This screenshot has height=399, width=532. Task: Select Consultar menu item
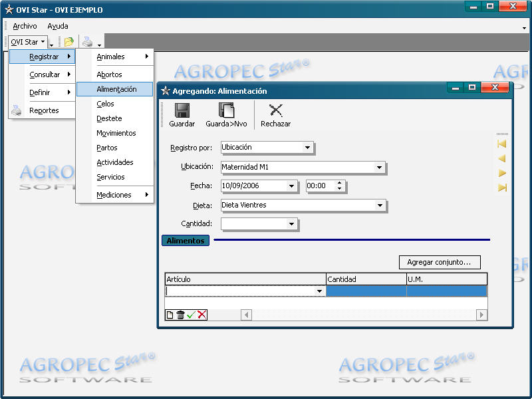point(42,74)
